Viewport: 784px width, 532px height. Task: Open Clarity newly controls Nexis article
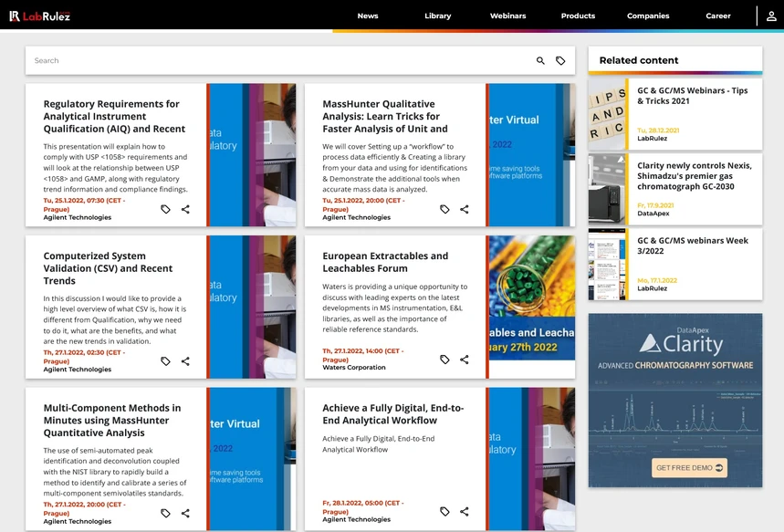coord(694,176)
